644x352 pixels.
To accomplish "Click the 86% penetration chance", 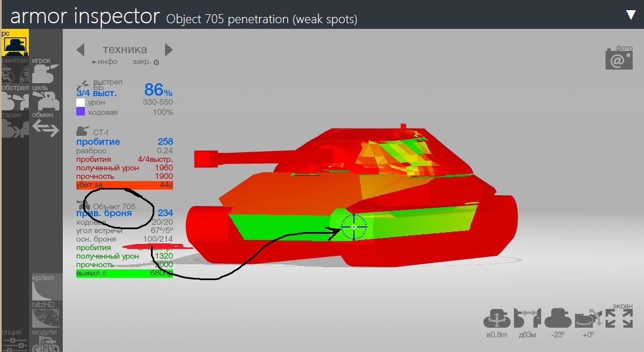I will coord(158,89).
